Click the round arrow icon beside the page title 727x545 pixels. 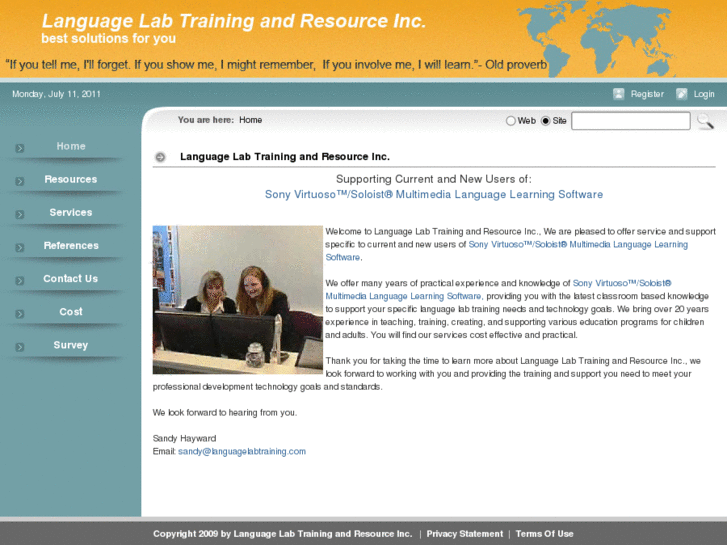(x=160, y=157)
